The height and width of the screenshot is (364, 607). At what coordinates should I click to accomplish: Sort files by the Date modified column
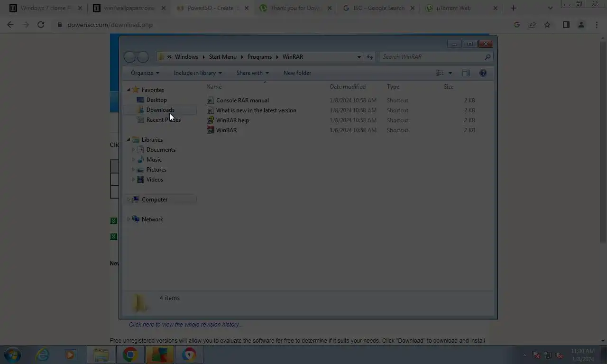348,87
